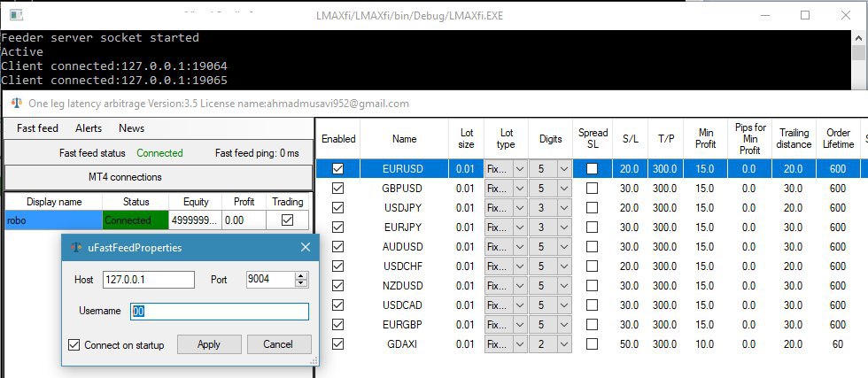Click Cancel in fast feed properties
This screenshot has height=378, width=868.
pos(278,344)
